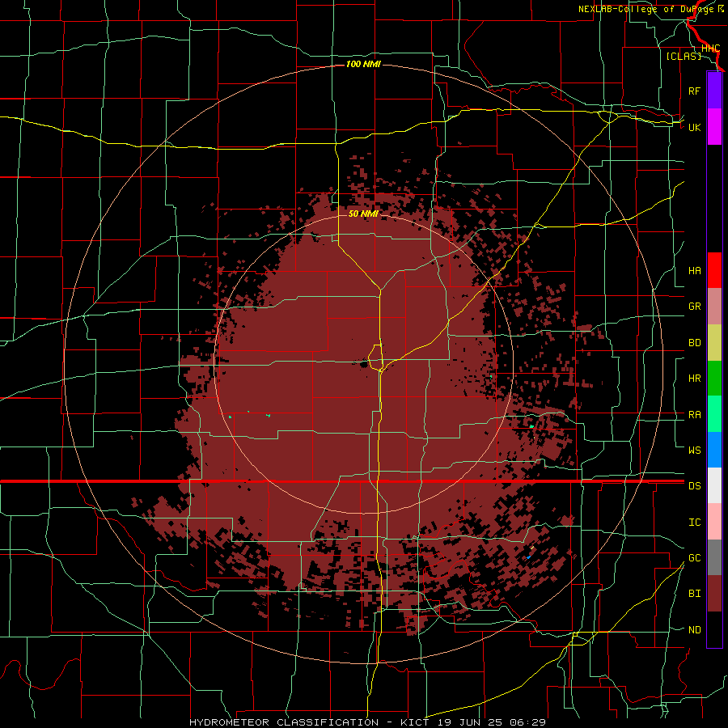
Task: Click the GR legend label
Action: pos(694,307)
